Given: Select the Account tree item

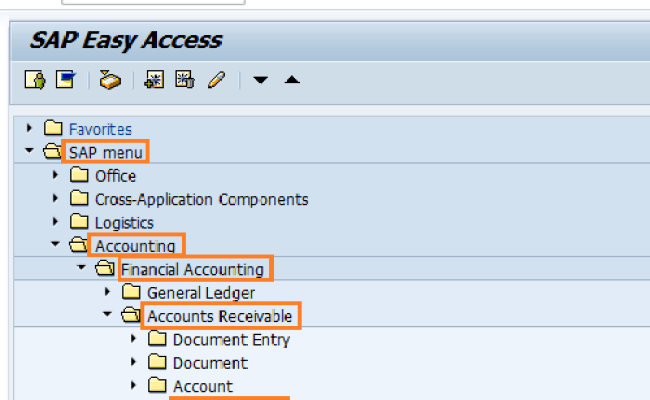Looking at the screenshot, I should 203,386.
